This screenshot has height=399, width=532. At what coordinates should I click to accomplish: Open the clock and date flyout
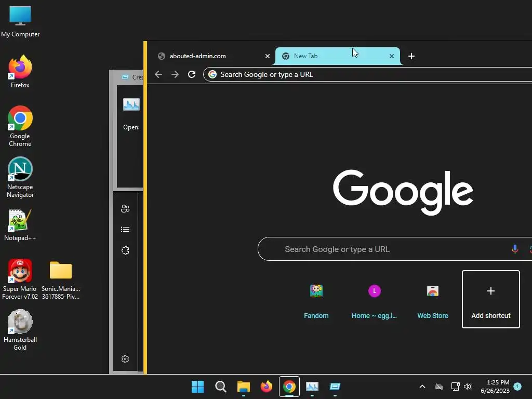point(495,387)
